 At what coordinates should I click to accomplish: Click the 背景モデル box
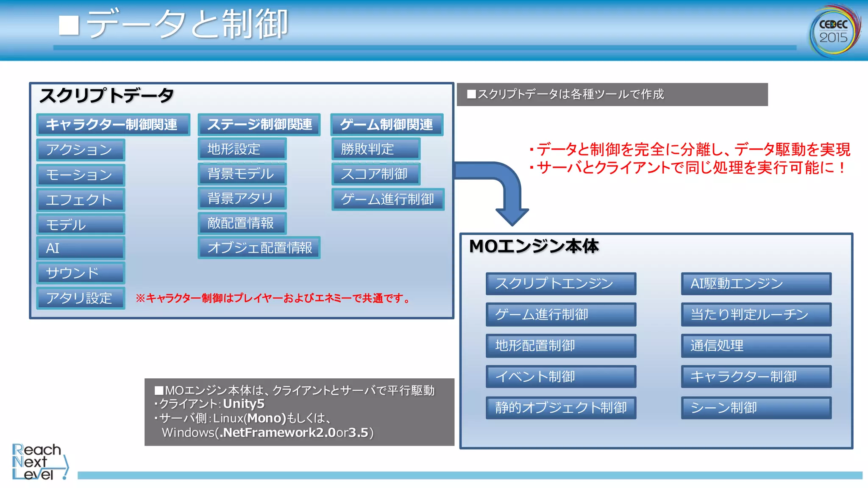[242, 174]
